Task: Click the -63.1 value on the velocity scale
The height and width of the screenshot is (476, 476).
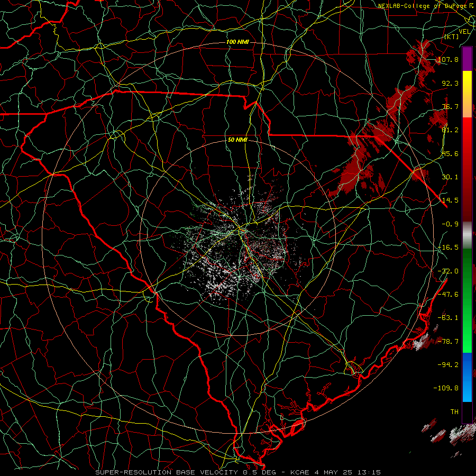Action: point(448,318)
